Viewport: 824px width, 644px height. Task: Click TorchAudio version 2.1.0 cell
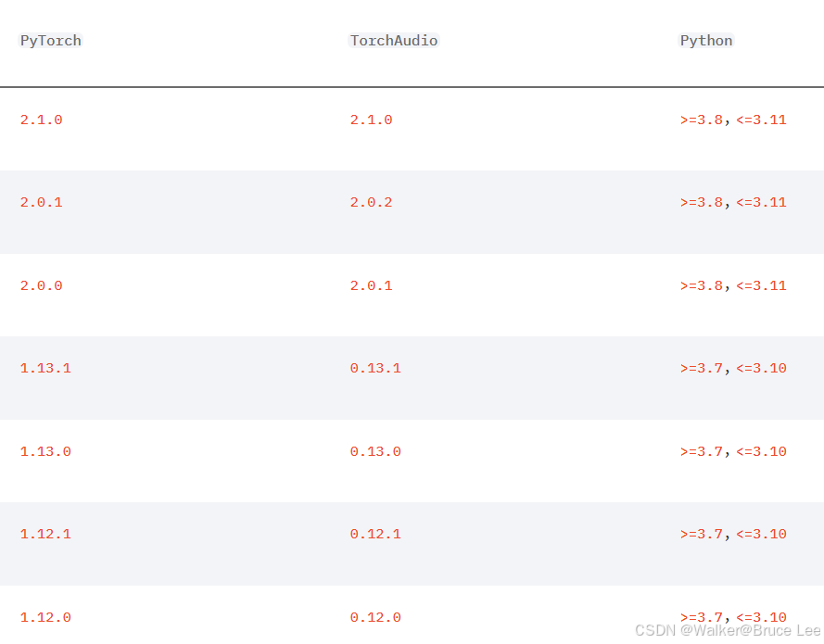click(x=371, y=120)
